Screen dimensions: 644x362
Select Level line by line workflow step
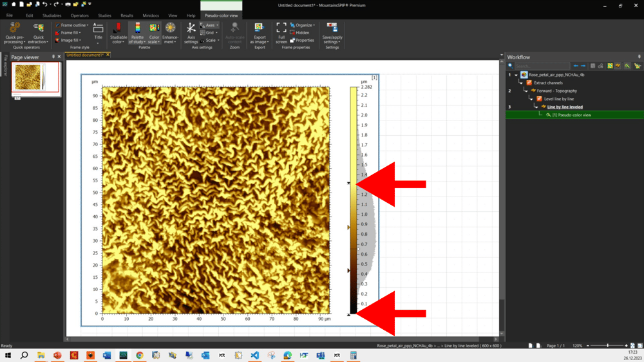tap(558, 99)
